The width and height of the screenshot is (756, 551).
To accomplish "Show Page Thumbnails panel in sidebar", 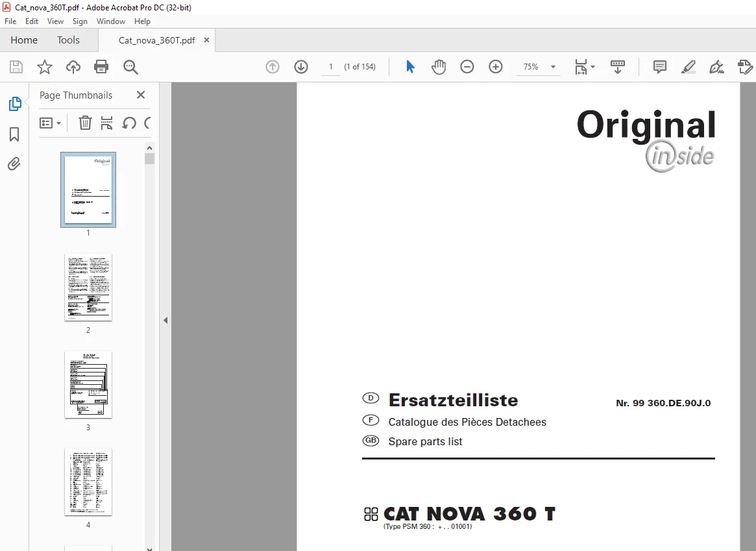I will [15, 104].
